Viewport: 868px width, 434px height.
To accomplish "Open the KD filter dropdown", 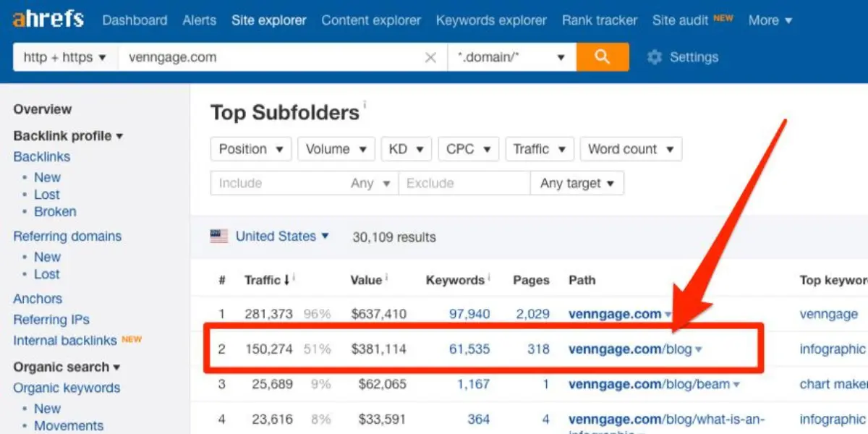I will 407,149.
